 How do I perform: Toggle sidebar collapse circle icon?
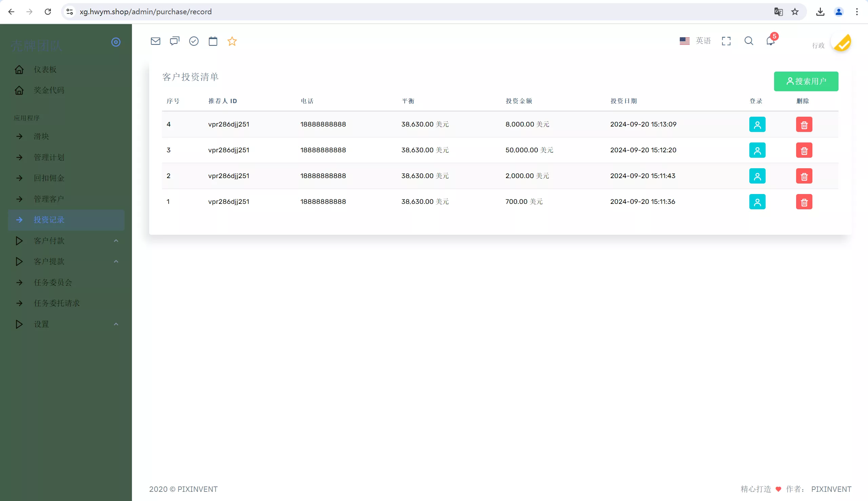116,42
